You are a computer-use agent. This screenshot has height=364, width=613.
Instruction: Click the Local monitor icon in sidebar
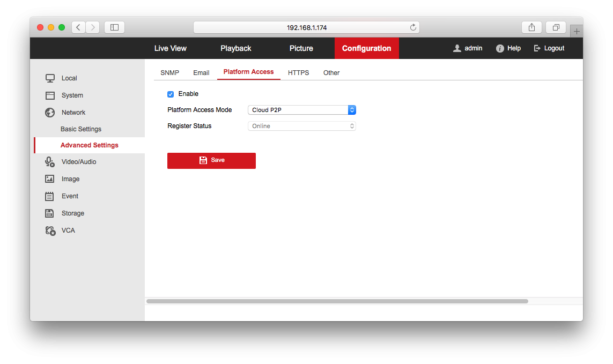[x=50, y=78]
